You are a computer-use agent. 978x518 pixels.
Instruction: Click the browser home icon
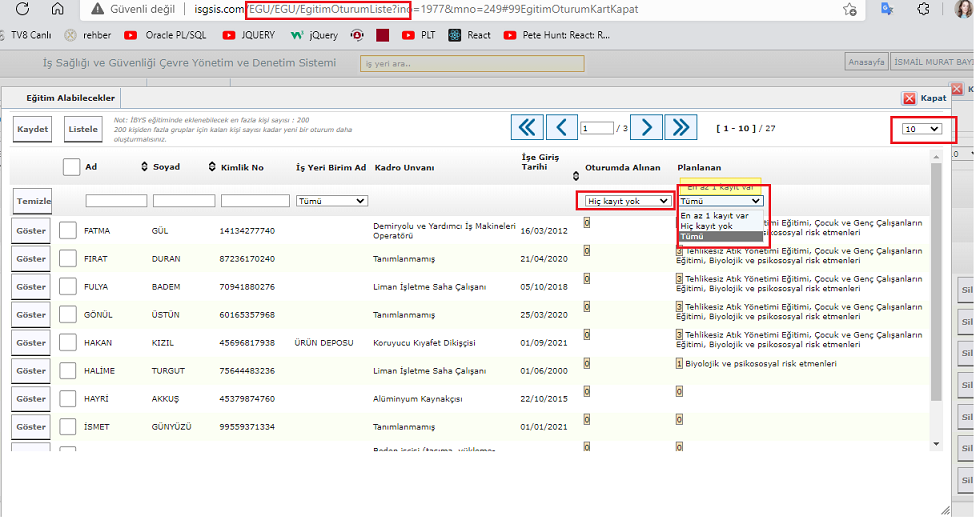[58, 10]
